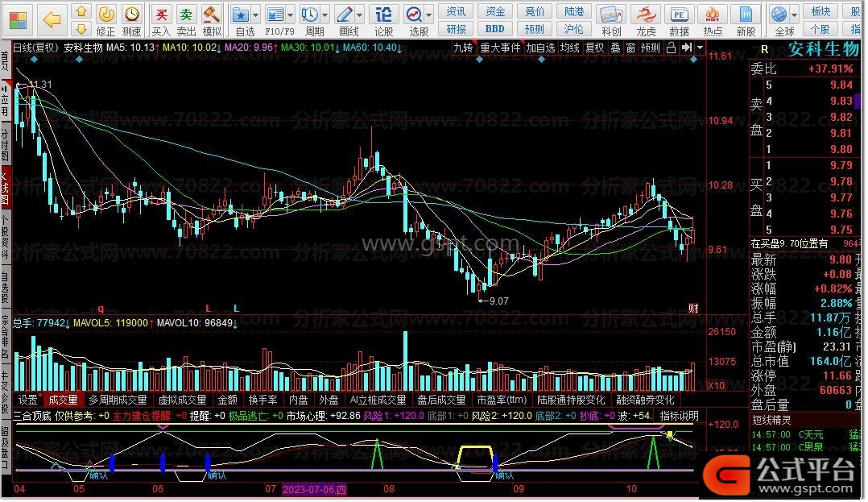Image resolution: width=868 pixels, height=502 pixels.
Task: Open the chart toolbar dropdown triangle
Action: [x=701, y=48]
